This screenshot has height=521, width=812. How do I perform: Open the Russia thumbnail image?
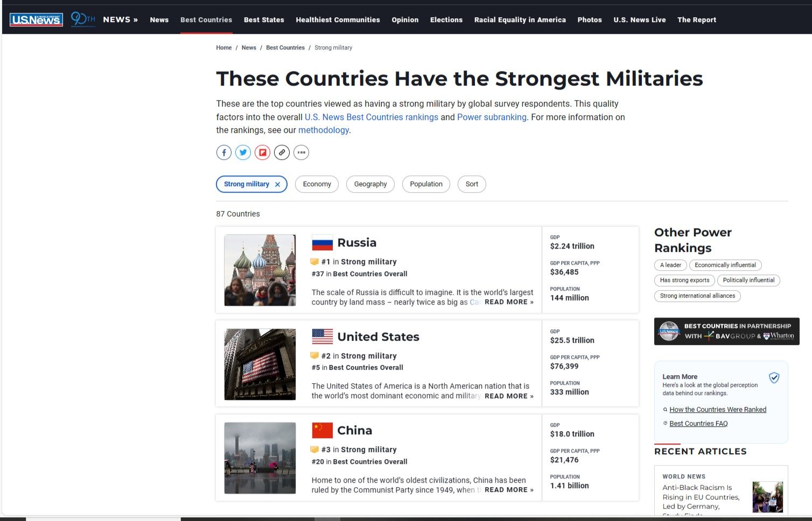click(x=260, y=270)
